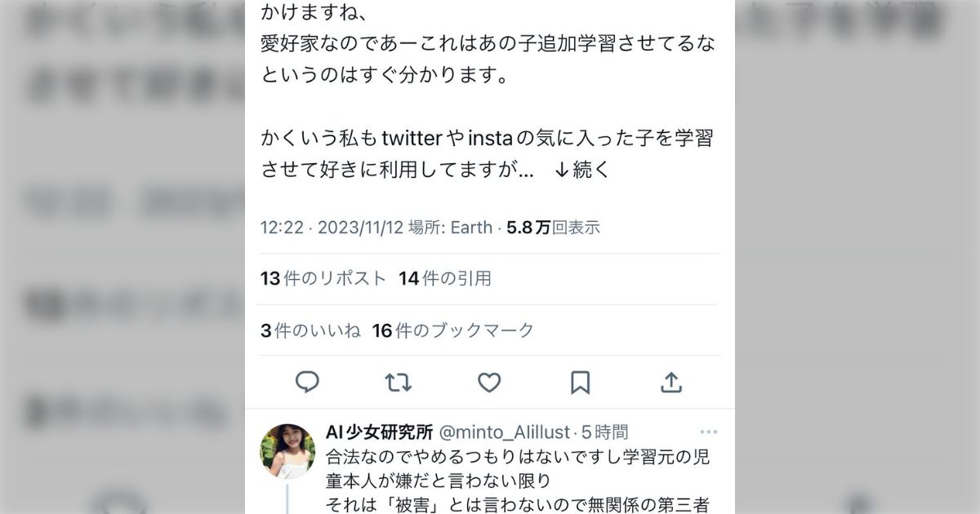The width and height of the screenshot is (980, 514).
Task: Click the 12:22 · 2023/11/12 post date
Action: click(332, 228)
